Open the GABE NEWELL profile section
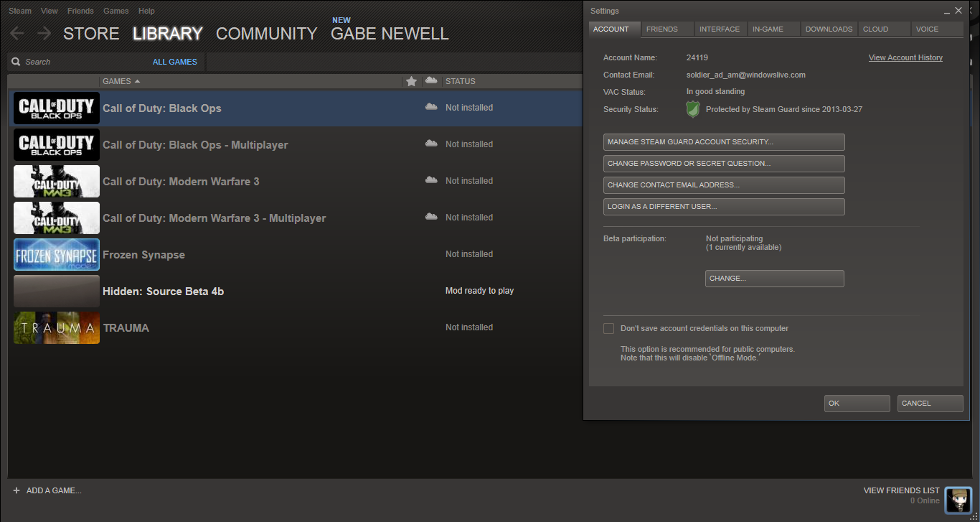 pos(390,34)
